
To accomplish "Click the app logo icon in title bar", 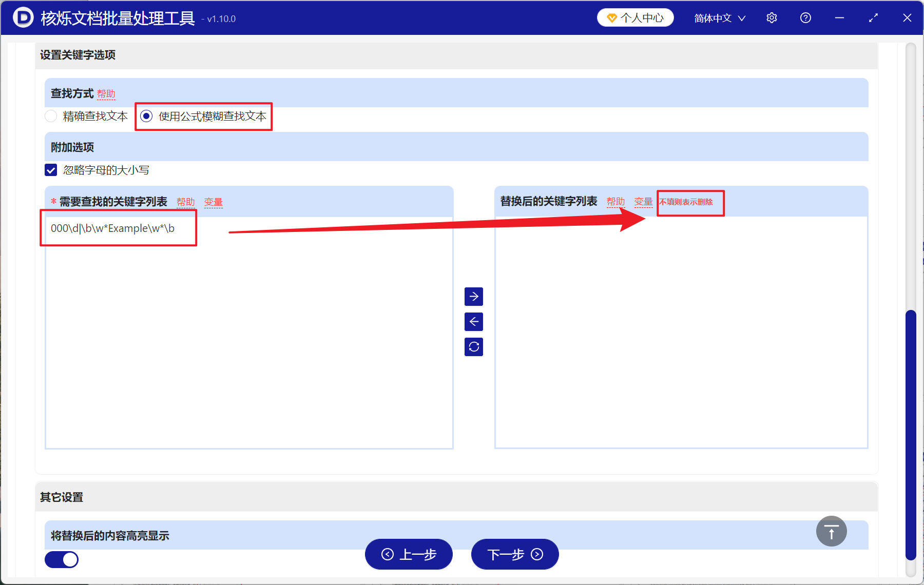I will (23, 17).
